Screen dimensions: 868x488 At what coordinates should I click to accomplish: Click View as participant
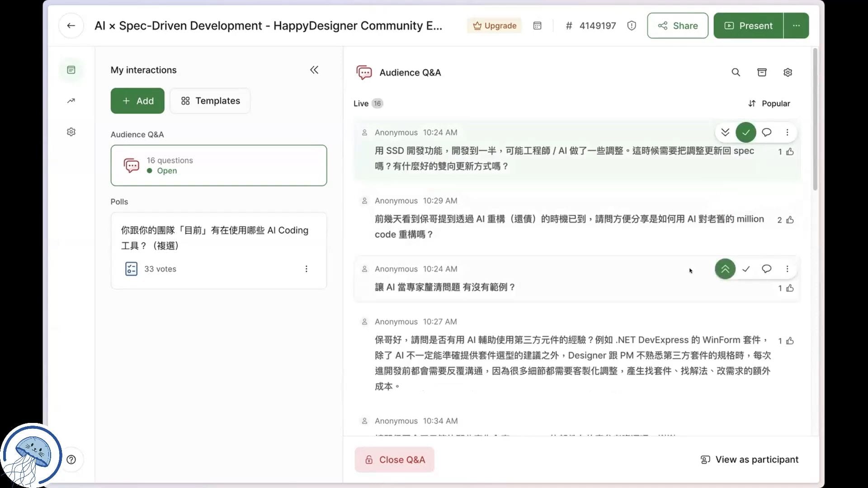749,460
